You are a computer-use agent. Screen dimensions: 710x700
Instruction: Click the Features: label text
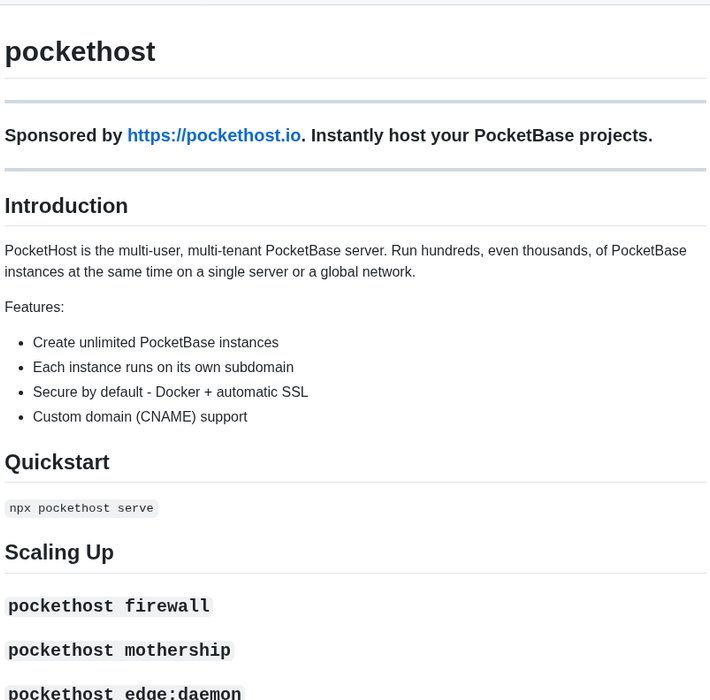(x=34, y=307)
